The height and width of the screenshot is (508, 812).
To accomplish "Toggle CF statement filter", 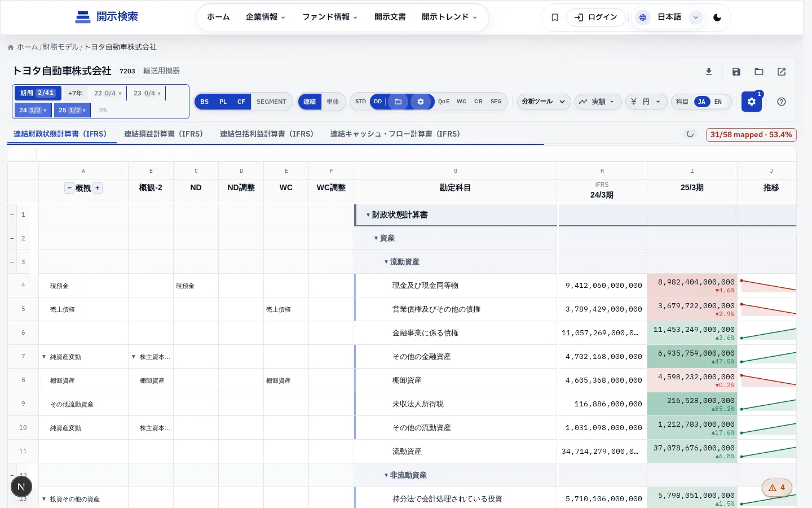I will tap(241, 102).
